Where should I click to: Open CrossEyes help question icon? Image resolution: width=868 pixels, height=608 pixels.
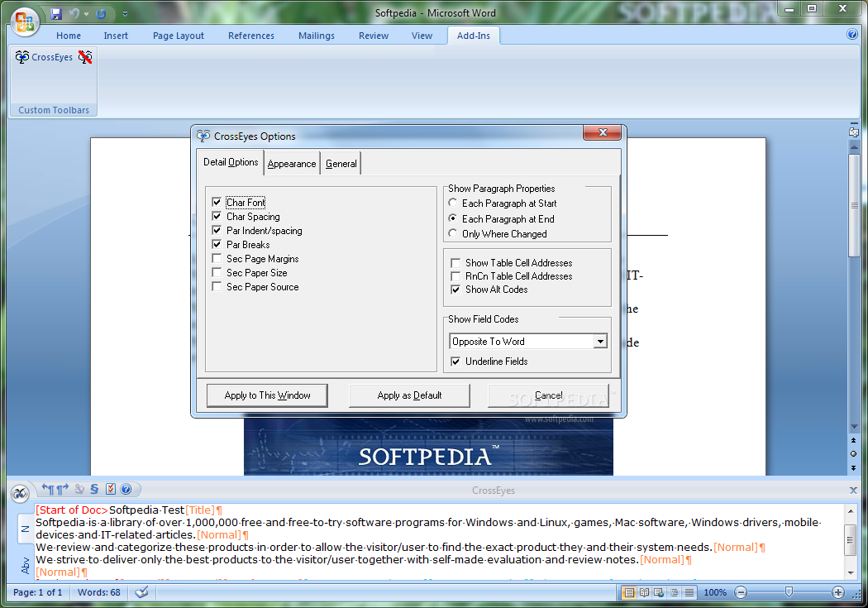point(126,489)
